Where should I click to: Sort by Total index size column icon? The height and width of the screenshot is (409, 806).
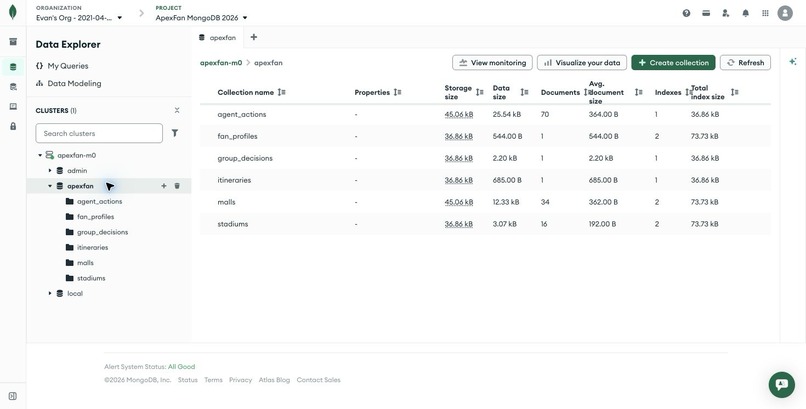click(x=735, y=92)
